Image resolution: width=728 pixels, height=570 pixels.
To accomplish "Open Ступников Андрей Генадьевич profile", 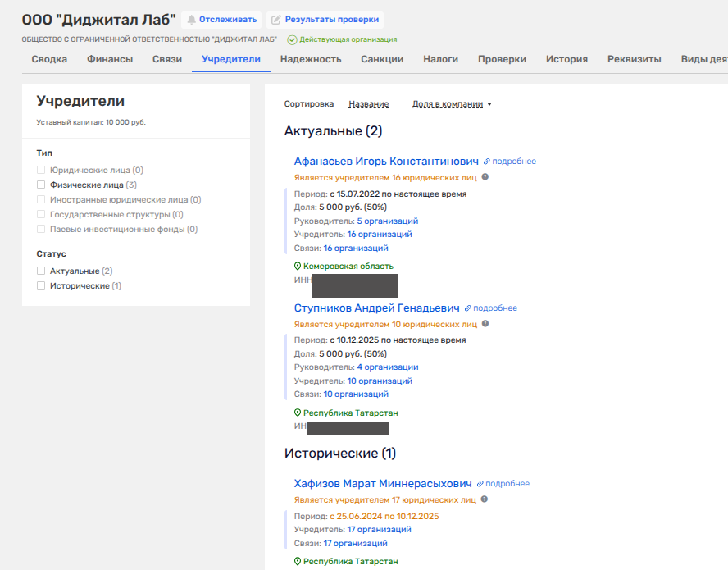I will click(x=376, y=308).
